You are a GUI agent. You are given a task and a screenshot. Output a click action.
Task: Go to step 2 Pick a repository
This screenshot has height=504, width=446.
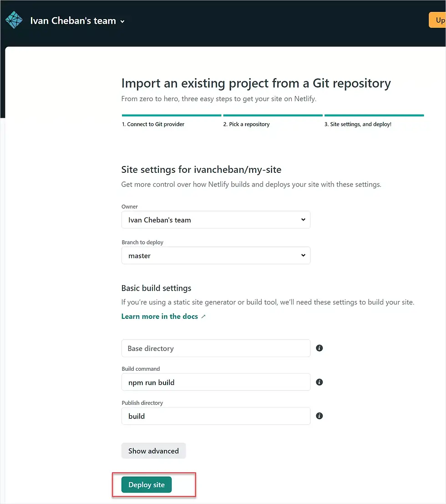point(246,124)
